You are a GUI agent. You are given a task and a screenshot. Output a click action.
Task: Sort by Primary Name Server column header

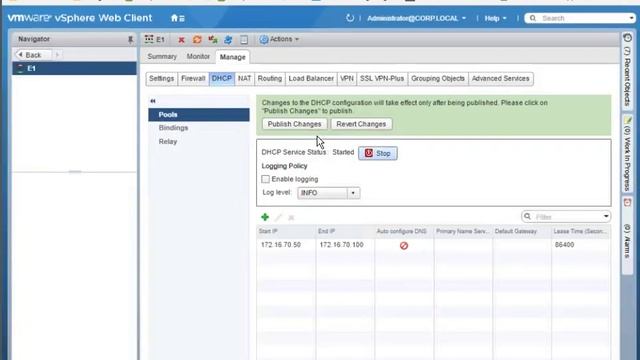tap(463, 231)
